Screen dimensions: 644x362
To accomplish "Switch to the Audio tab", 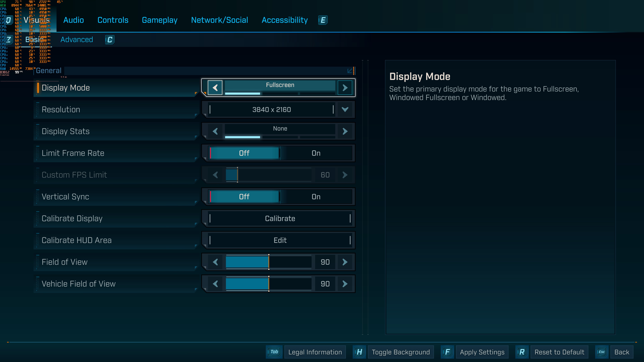I will click(73, 20).
